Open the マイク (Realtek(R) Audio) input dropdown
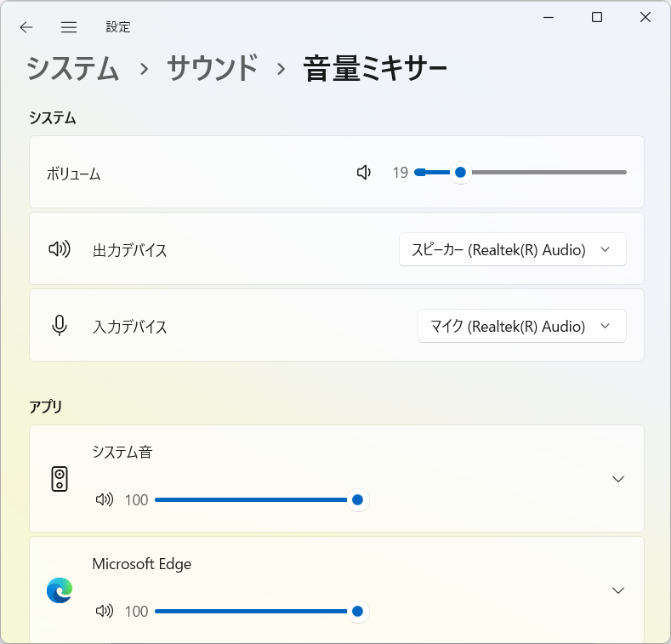Screen dimensions: 671x644 coord(522,326)
